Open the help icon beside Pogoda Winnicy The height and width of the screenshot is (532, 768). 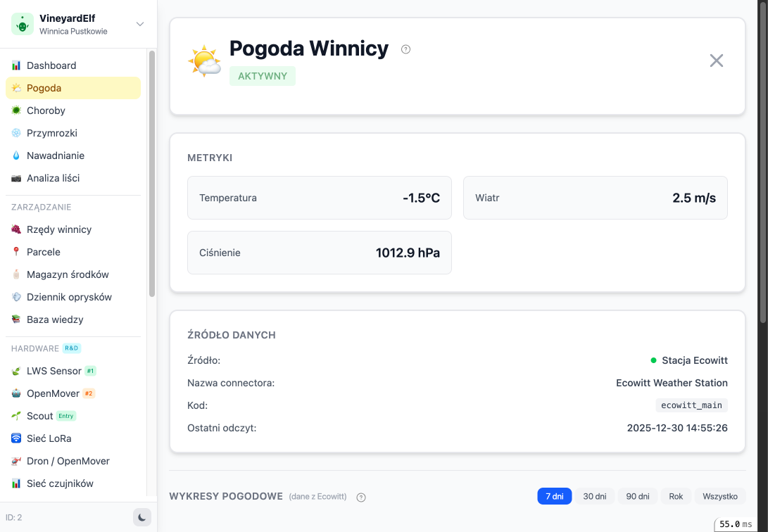(x=405, y=49)
